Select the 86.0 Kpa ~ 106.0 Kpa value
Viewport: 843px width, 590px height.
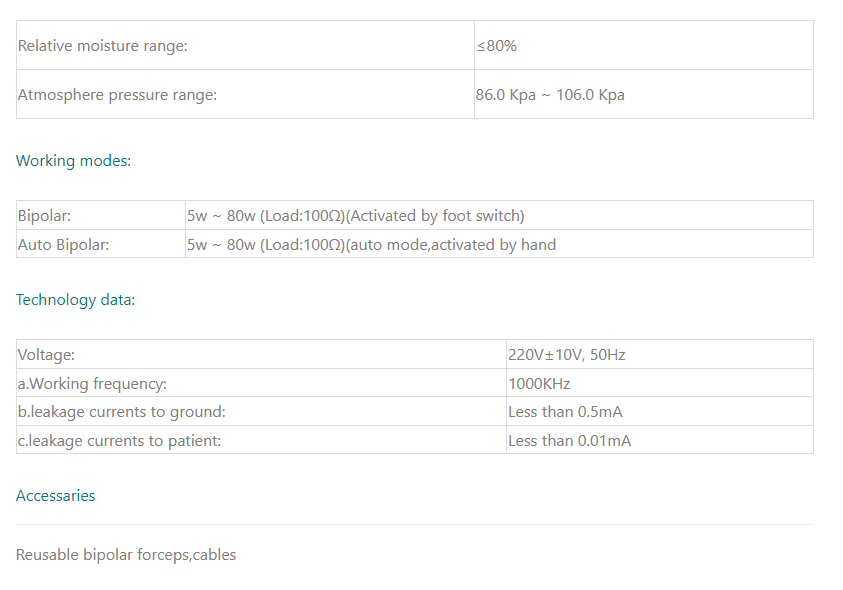(550, 95)
